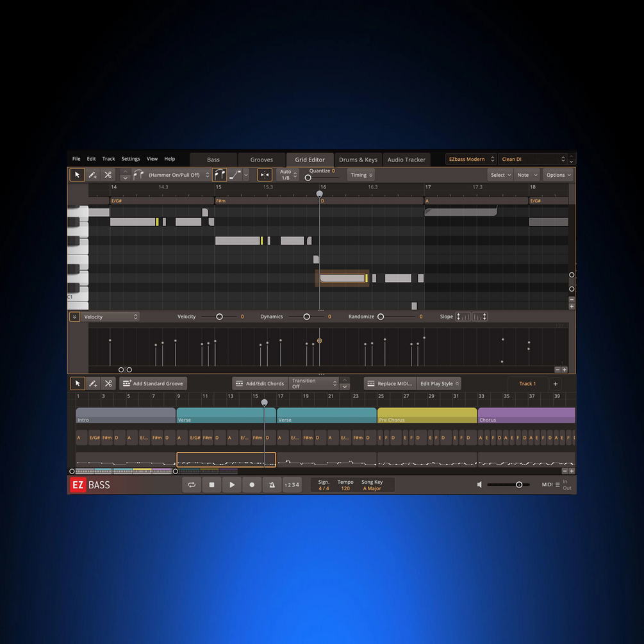Click the Song Key A Major value
644x644 pixels.
[x=372, y=488]
